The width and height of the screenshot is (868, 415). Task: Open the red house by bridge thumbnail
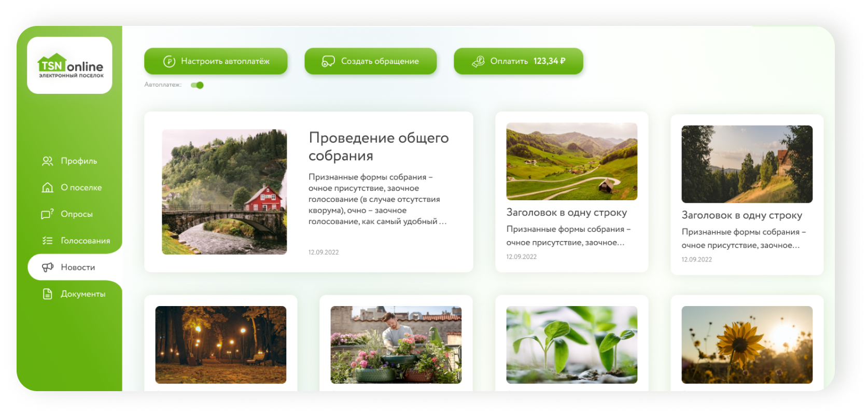click(224, 192)
